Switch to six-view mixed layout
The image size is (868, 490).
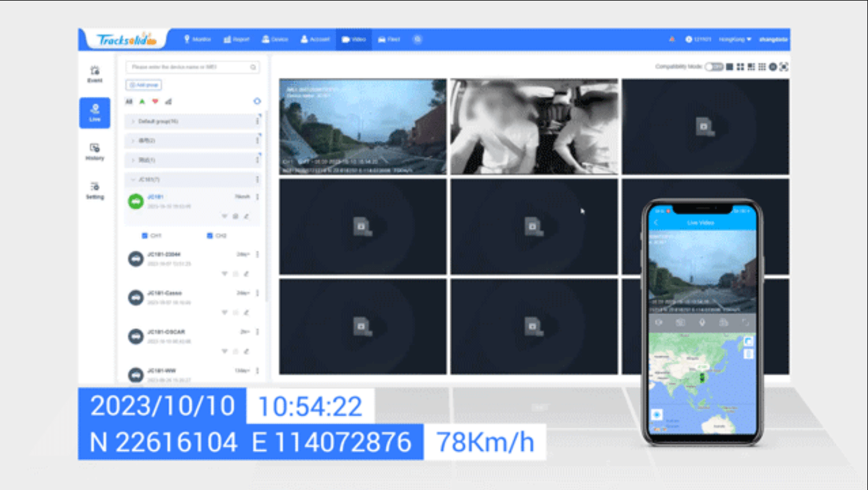[751, 67]
